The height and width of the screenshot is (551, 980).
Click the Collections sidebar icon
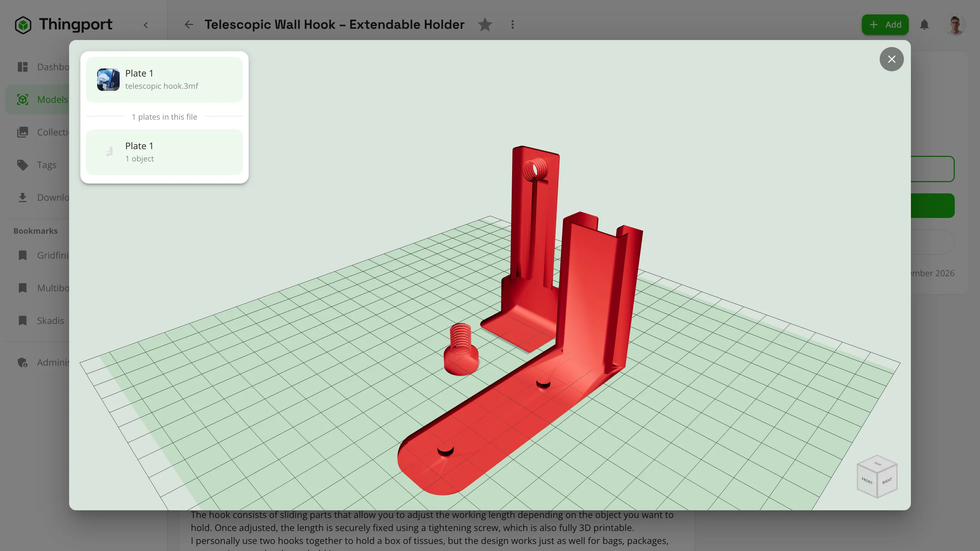[x=23, y=132]
